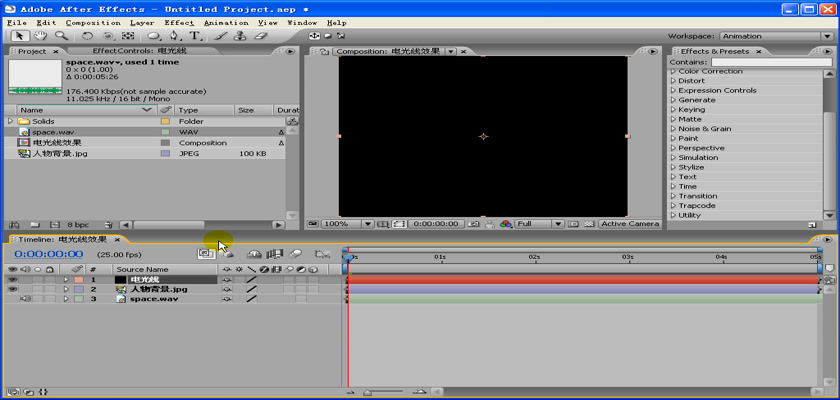The image size is (840, 400).
Task: Select the Zoom magnifier tool
Action: coord(61,36)
